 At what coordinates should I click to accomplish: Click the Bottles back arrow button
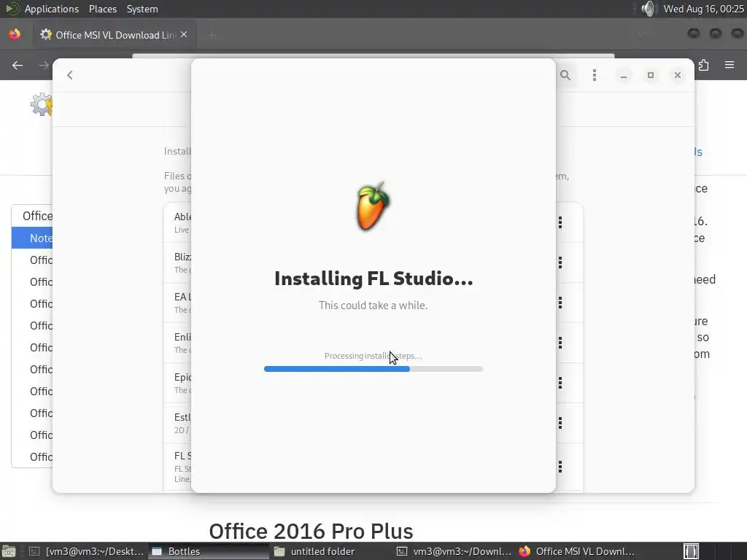tap(69, 75)
